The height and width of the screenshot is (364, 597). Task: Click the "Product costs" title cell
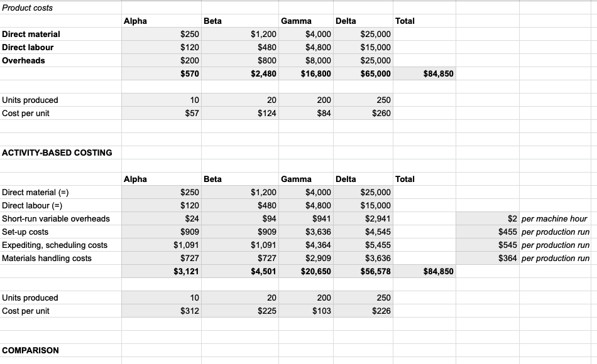[x=28, y=8]
